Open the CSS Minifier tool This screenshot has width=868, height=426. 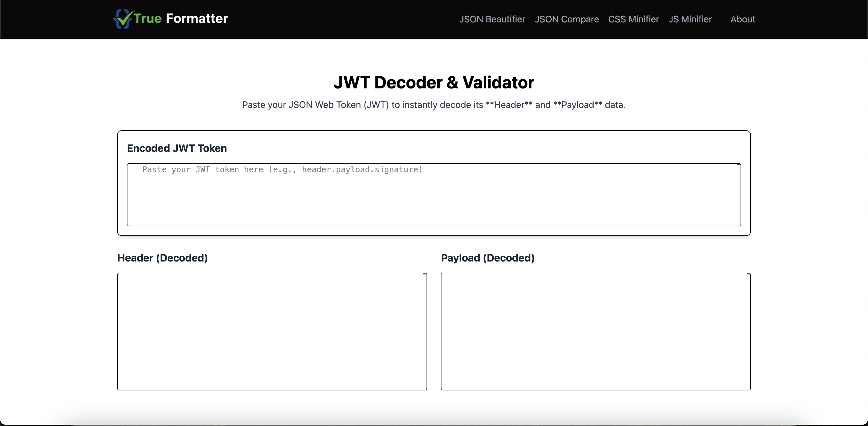click(633, 19)
